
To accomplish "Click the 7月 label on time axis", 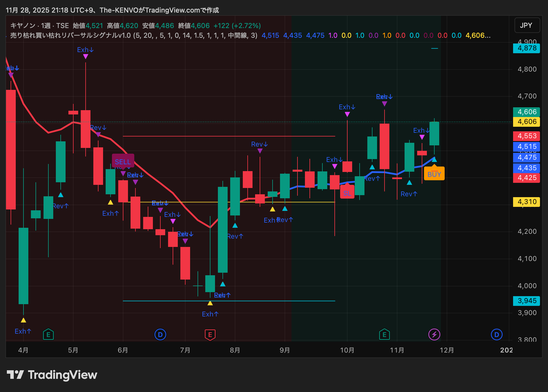I will (185, 350).
